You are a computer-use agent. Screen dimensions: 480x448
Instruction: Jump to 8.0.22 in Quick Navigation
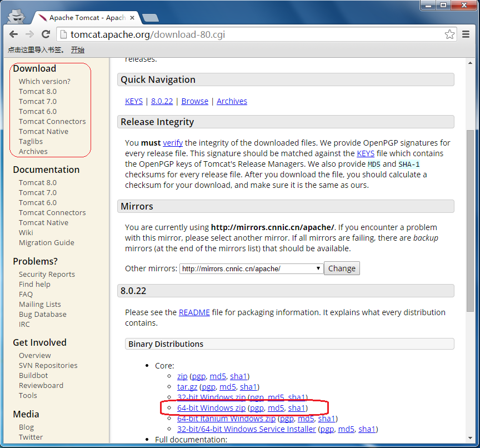[162, 101]
